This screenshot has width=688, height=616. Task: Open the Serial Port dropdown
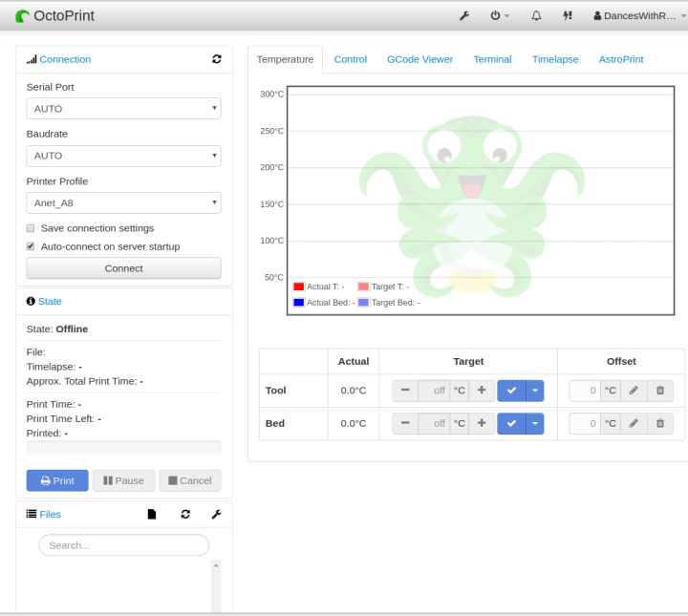click(x=123, y=108)
